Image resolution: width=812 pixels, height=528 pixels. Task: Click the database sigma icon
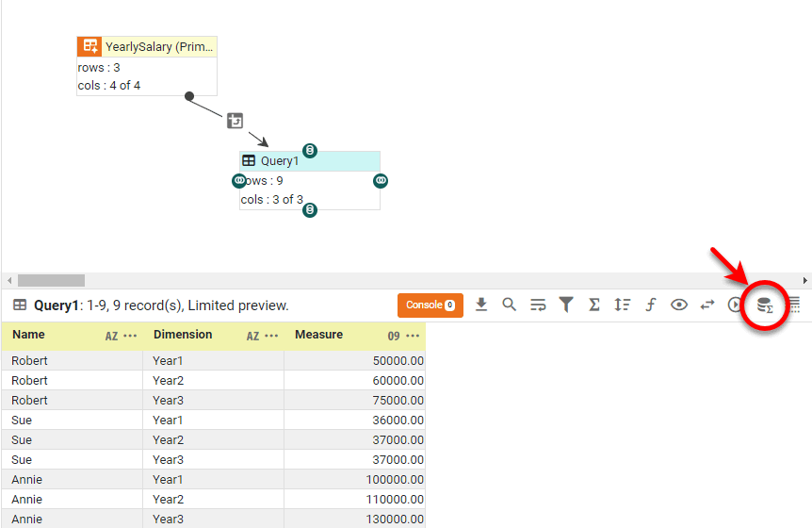tap(764, 305)
